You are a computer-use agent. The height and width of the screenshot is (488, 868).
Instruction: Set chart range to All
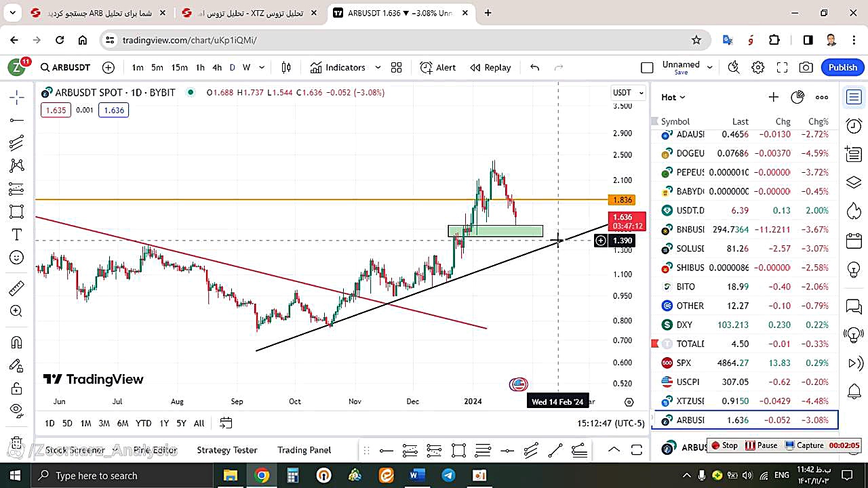pyautogui.click(x=199, y=423)
